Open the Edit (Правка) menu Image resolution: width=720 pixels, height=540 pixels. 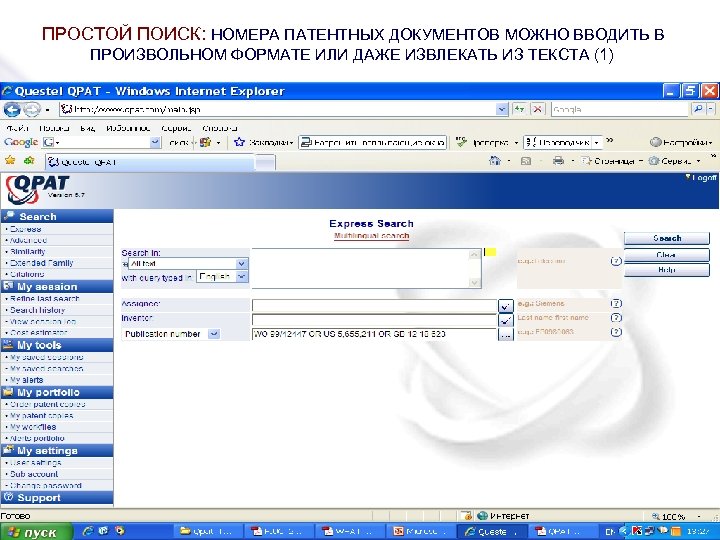pos(54,128)
